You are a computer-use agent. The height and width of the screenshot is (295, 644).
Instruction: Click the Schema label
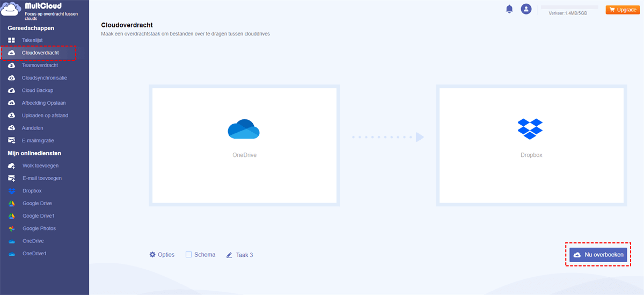pyautogui.click(x=205, y=255)
